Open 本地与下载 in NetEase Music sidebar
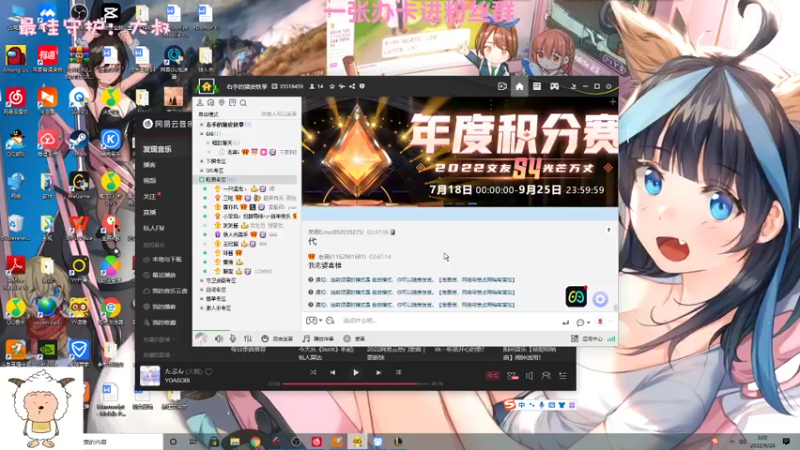The height and width of the screenshot is (450, 800). pos(162,260)
